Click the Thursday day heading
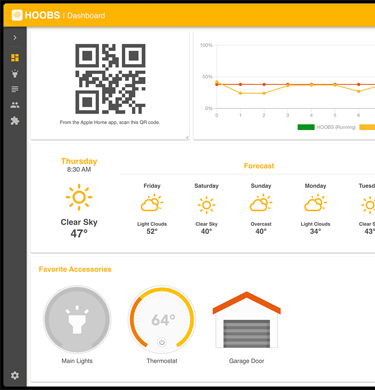Screen dimensions: 375x390 click(x=79, y=161)
